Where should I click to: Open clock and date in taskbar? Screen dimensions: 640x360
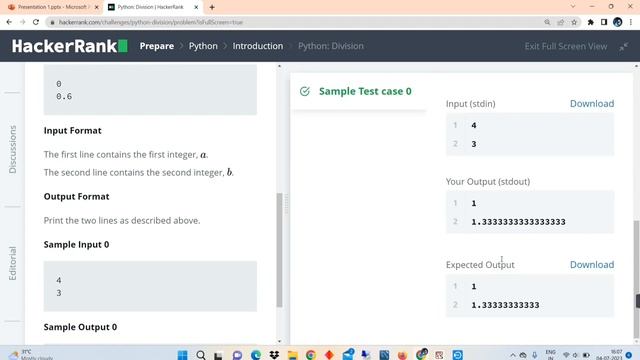[609, 354]
